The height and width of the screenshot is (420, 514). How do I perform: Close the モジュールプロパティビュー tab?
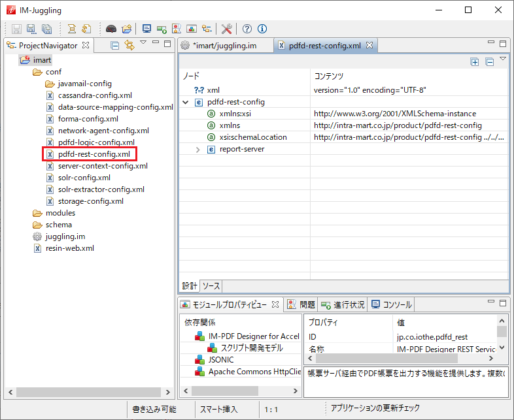275,304
